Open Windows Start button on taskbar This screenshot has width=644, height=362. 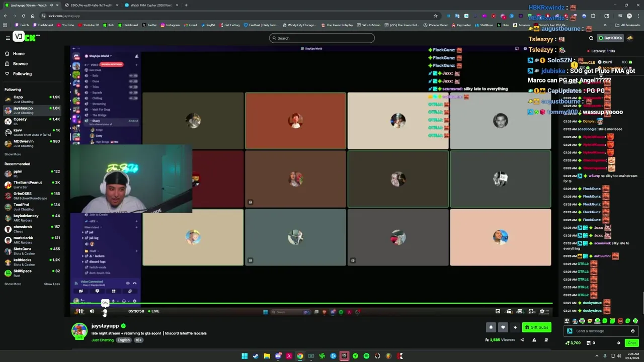click(245, 356)
